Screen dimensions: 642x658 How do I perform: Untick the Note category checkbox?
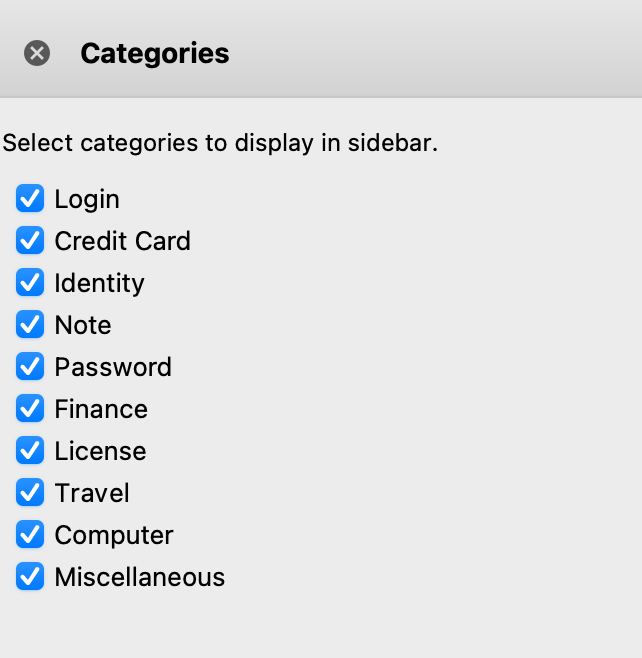30,324
